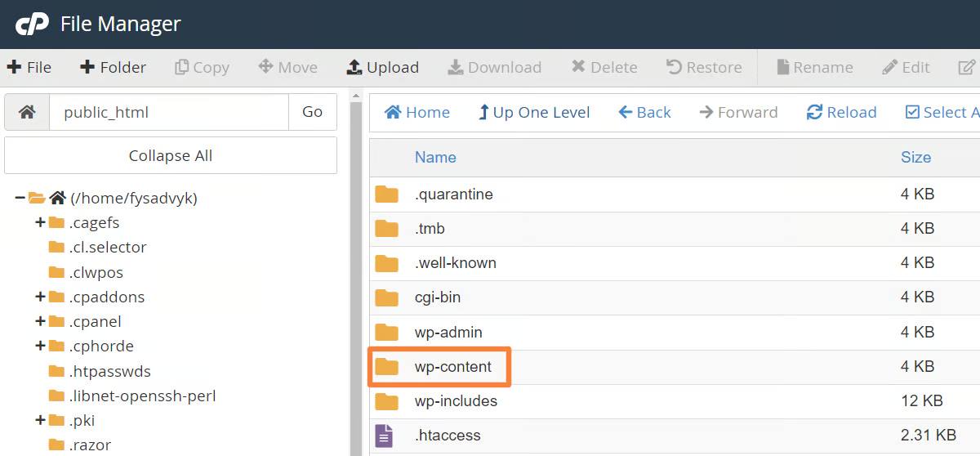The height and width of the screenshot is (456, 980).
Task: Sort files by Name column header
Action: point(435,157)
